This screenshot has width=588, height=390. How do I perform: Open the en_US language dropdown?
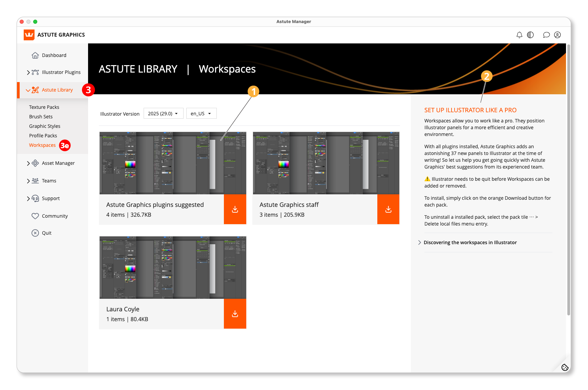(201, 114)
